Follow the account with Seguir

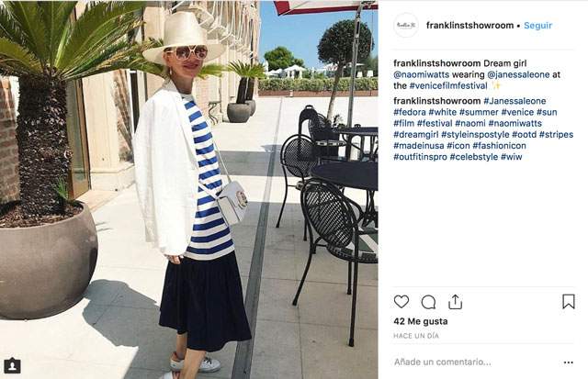pos(537,26)
